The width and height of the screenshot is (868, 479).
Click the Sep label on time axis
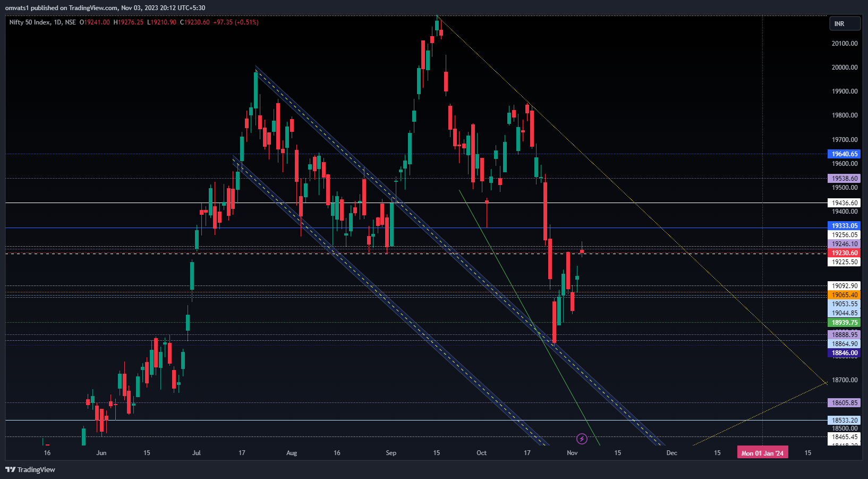point(391,453)
